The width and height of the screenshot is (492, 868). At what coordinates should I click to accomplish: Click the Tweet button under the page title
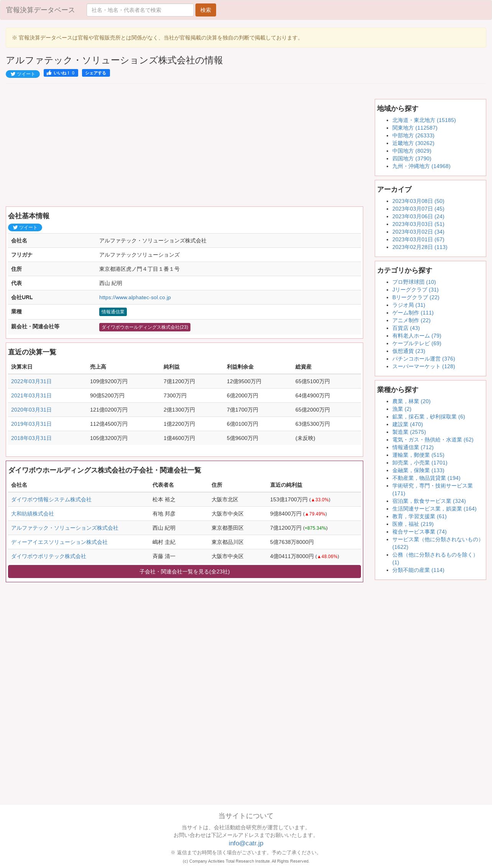click(23, 74)
